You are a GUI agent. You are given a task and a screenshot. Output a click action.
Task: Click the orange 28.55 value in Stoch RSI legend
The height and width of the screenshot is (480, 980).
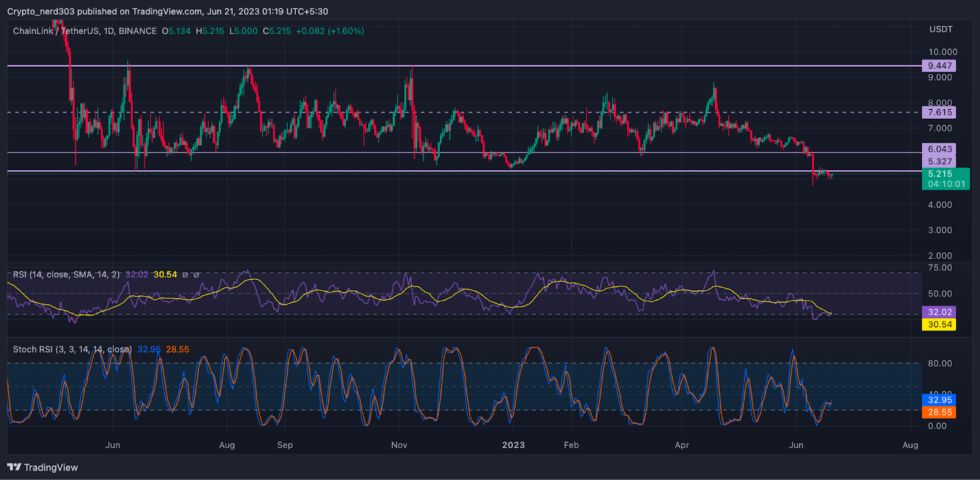coord(178,349)
